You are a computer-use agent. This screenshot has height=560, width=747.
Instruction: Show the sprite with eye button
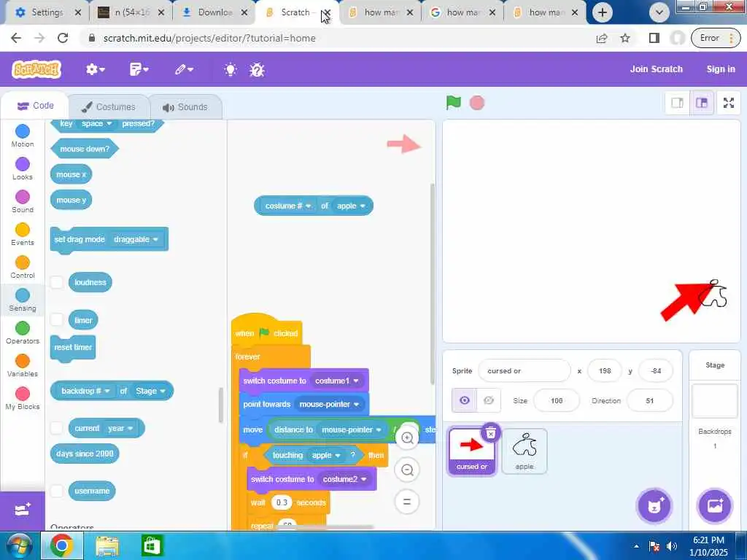465,400
